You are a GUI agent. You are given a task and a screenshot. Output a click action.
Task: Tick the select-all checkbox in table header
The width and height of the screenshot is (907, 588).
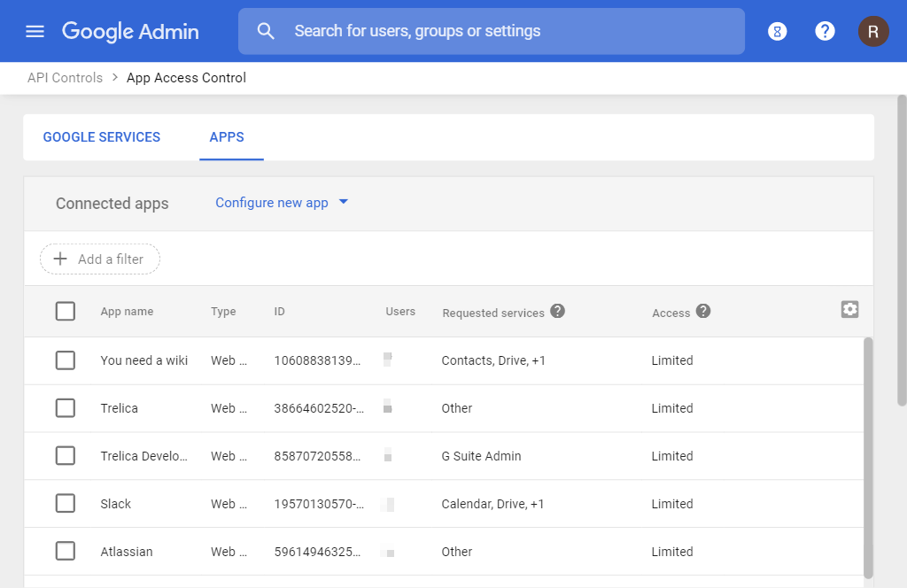66,312
